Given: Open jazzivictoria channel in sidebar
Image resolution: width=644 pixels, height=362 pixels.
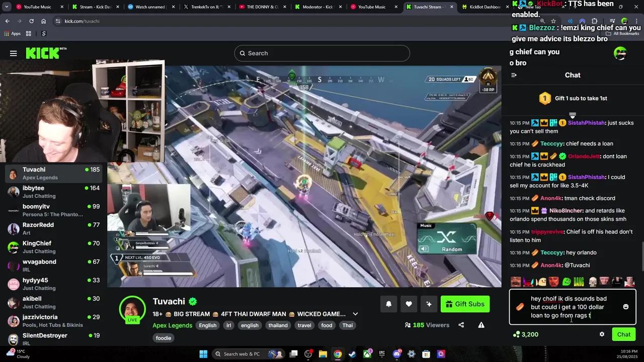Looking at the screenshot, I should (x=53, y=321).
